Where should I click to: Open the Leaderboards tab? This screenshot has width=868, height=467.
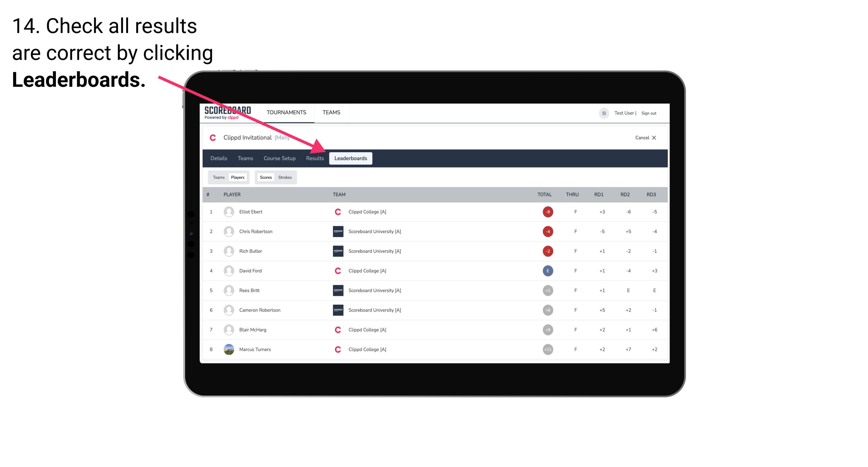tap(352, 158)
